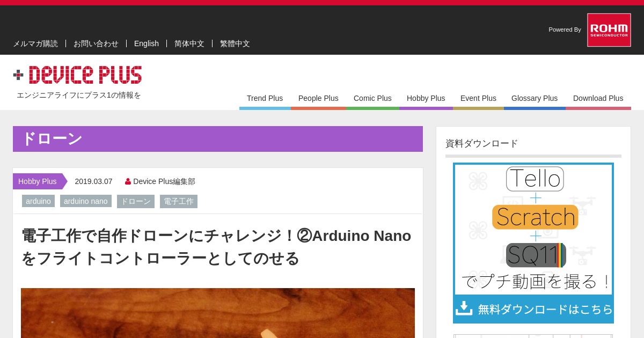Open the Comic Plus menu
The width and height of the screenshot is (644, 338).
(x=372, y=99)
